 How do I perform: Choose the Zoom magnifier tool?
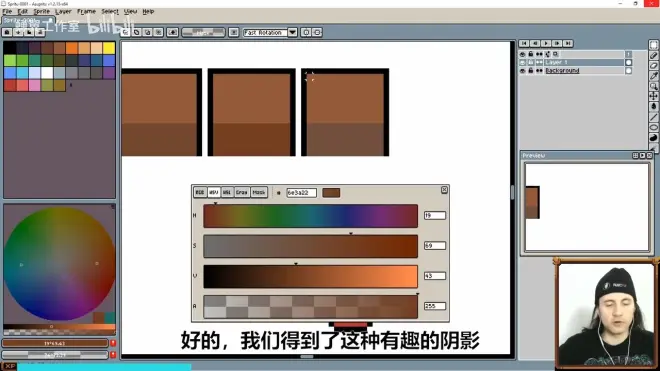[x=654, y=86]
